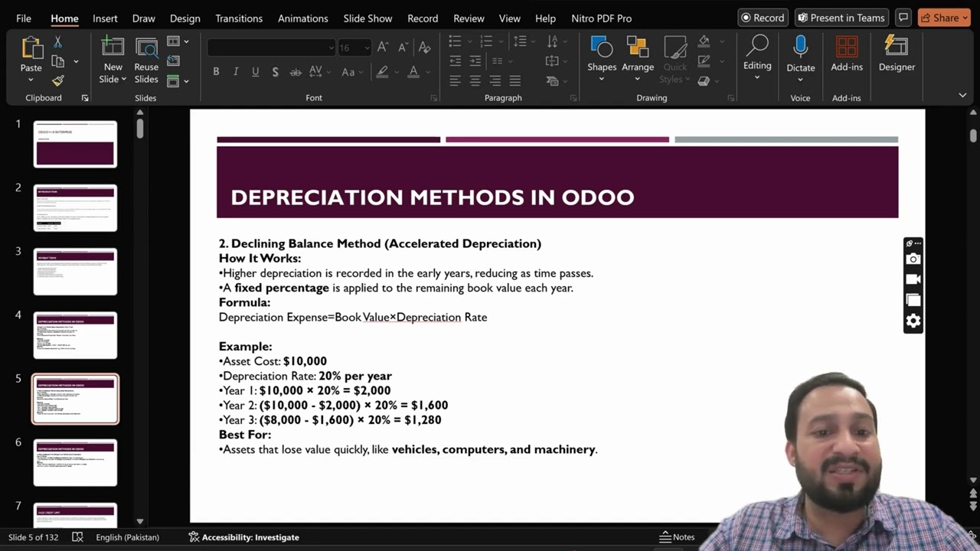Viewport: 980px width, 551px height.
Task: Switch to Insert tab
Action: 105,18
